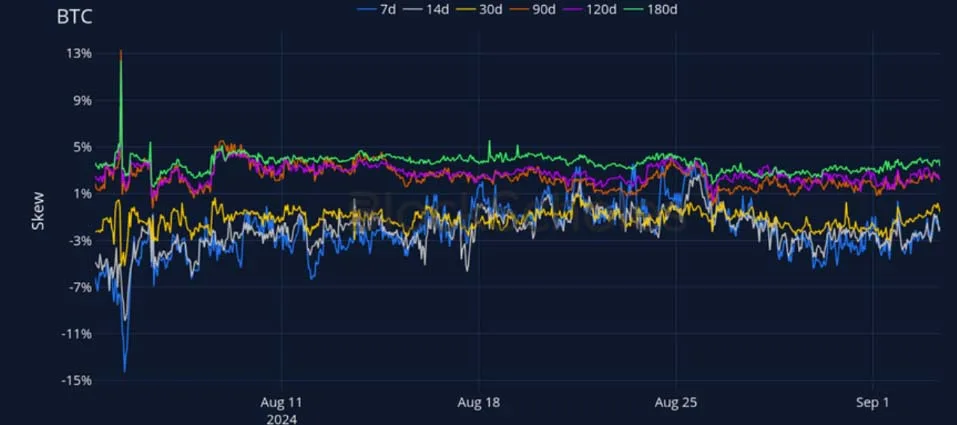Click the Aug 25 date label
The width and height of the screenshot is (957, 425).
(x=676, y=403)
